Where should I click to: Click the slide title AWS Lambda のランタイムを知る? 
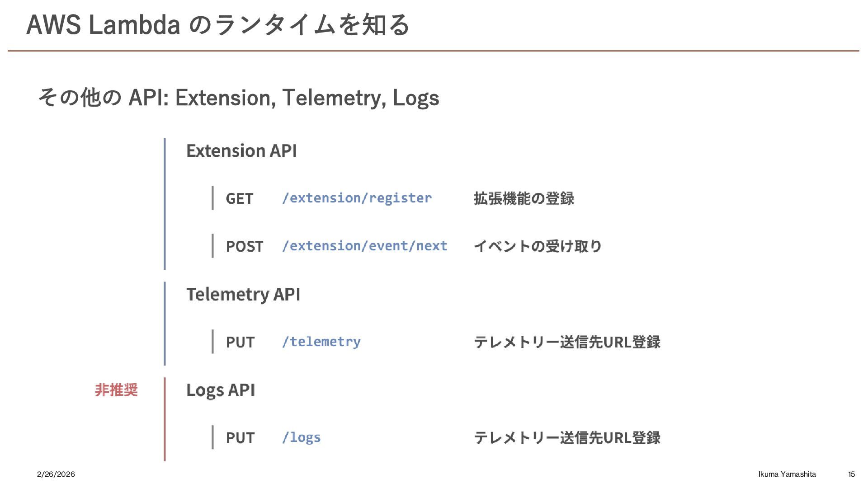click(218, 24)
